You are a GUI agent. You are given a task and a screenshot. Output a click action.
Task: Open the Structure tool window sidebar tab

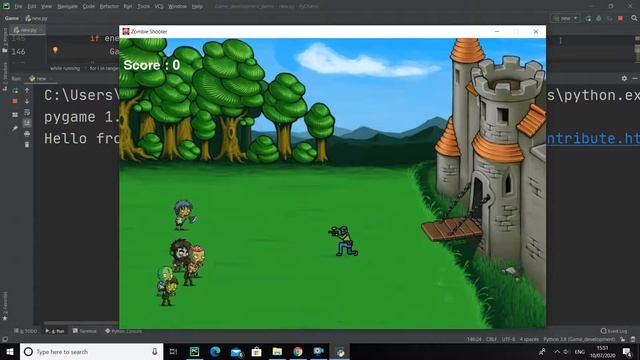pos(5,76)
